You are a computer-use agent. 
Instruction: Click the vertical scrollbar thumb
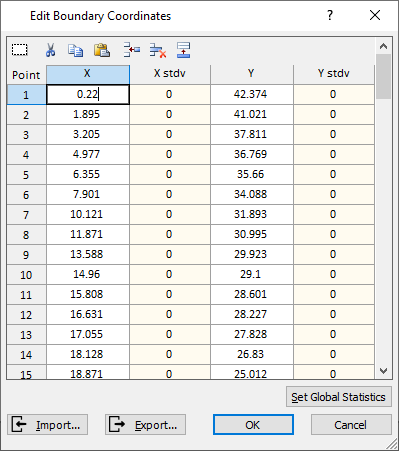383,77
